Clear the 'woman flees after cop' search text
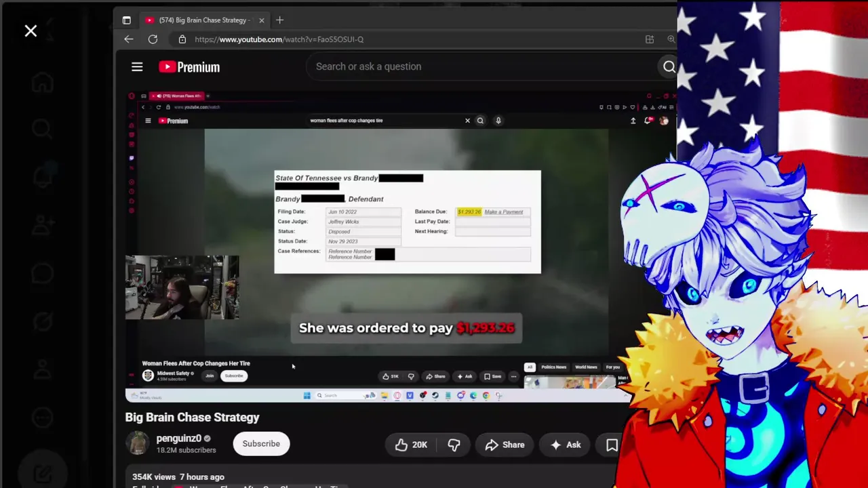The image size is (868, 488). 467,121
